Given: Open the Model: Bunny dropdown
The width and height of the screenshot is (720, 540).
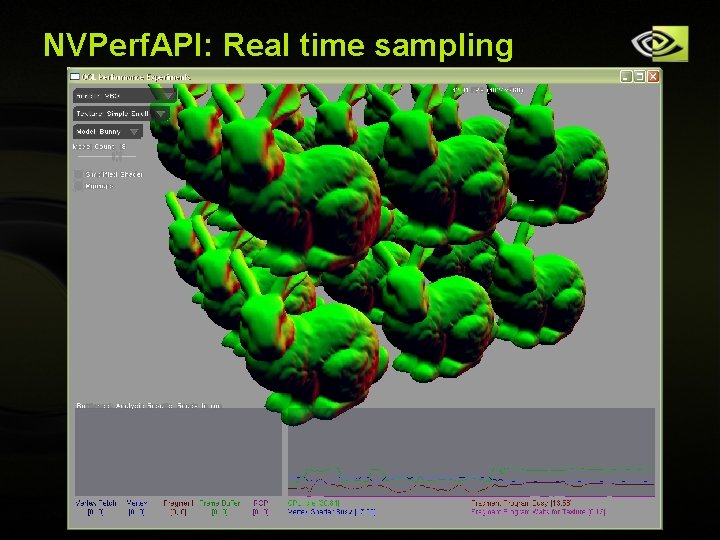Looking at the screenshot, I should (x=108, y=131).
